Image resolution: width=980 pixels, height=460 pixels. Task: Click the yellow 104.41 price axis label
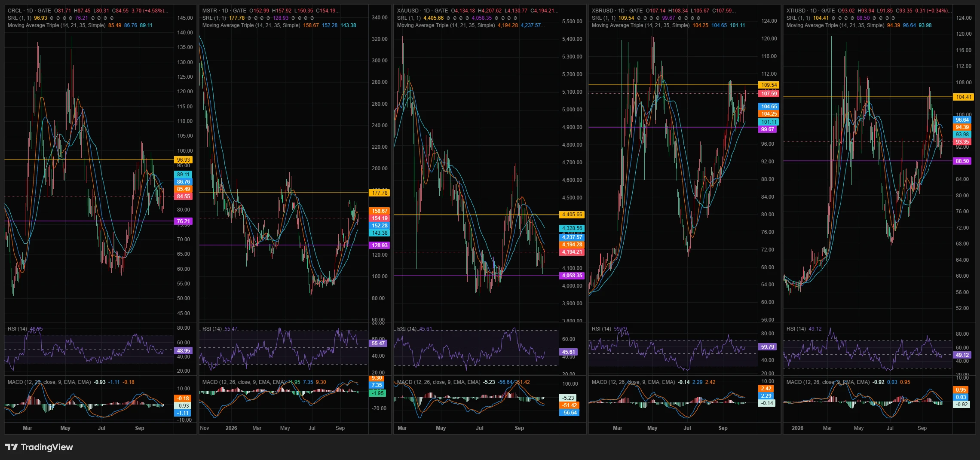click(x=963, y=97)
